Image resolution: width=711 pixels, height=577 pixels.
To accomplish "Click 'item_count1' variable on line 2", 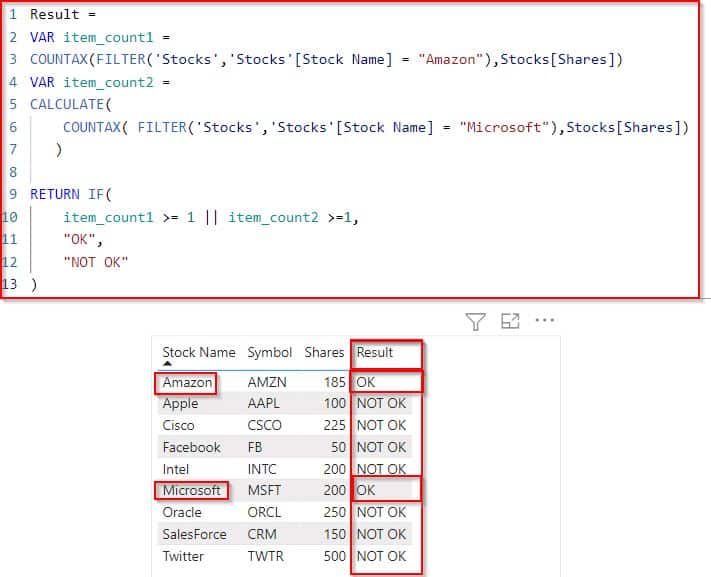I will tap(108, 37).
